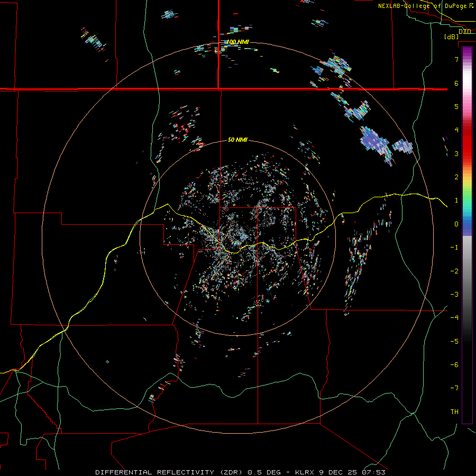Click the "-4" tick label on the dB scale

454,318
